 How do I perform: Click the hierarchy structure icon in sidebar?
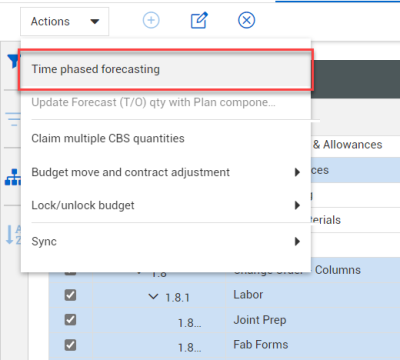coord(13,177)
